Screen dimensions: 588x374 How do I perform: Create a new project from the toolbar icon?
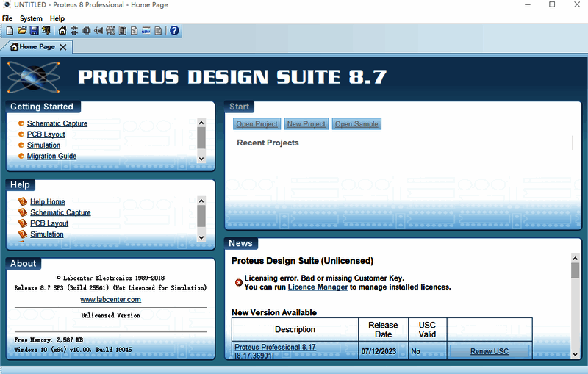(10, 31)
